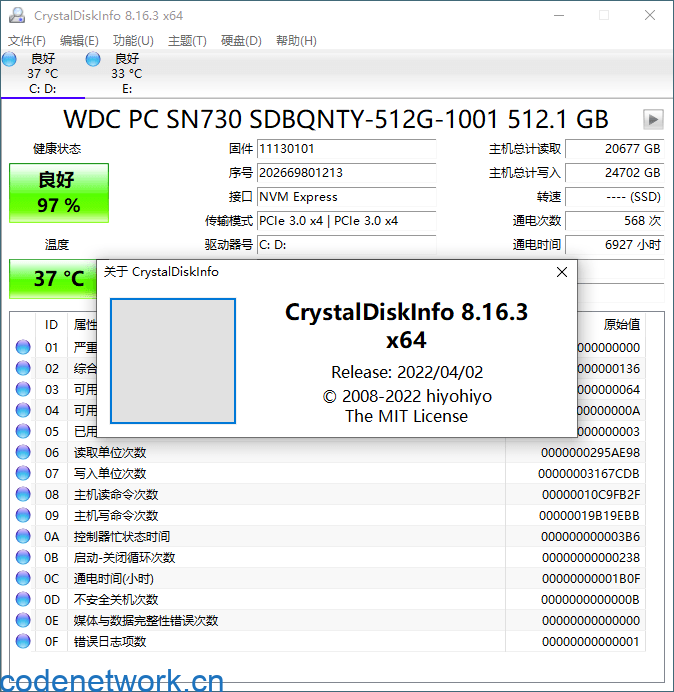Select the C: D: disk tab at 37 °C
This screenshot has height=692, width=674.
pos(43,74)
